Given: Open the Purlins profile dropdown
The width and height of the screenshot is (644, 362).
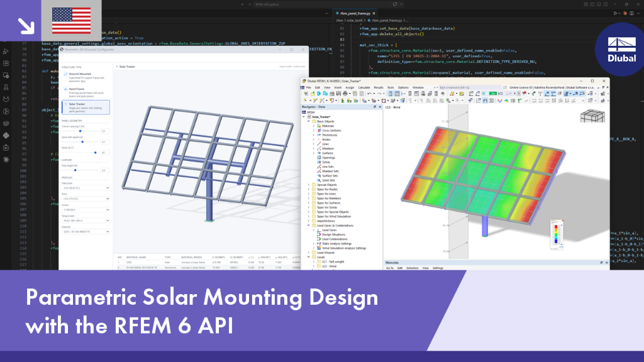Looking at the screenshot, I should (x=86, y=210).
